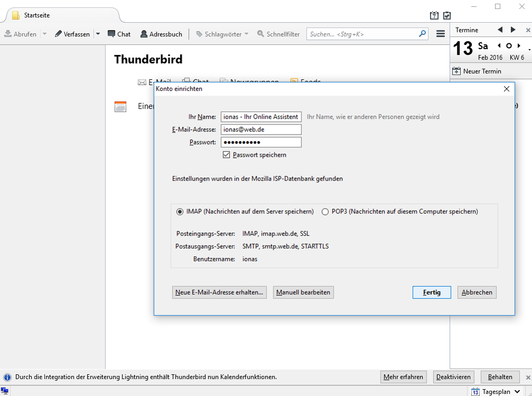Open the Adressbuch address book

pyautogui.click(x=161, y=34)
